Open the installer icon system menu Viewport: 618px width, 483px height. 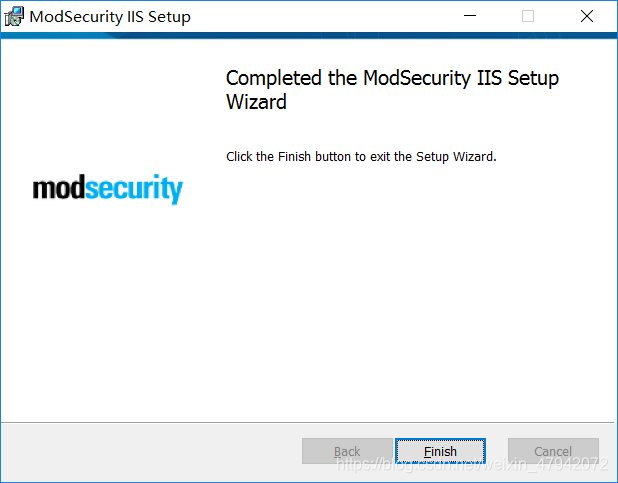[14, 16]
